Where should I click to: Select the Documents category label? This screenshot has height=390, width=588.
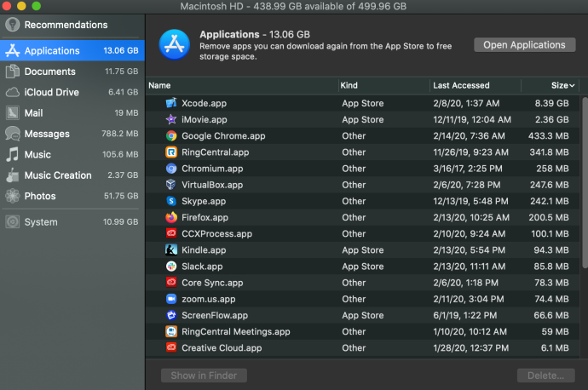click(x=50, y=72)
